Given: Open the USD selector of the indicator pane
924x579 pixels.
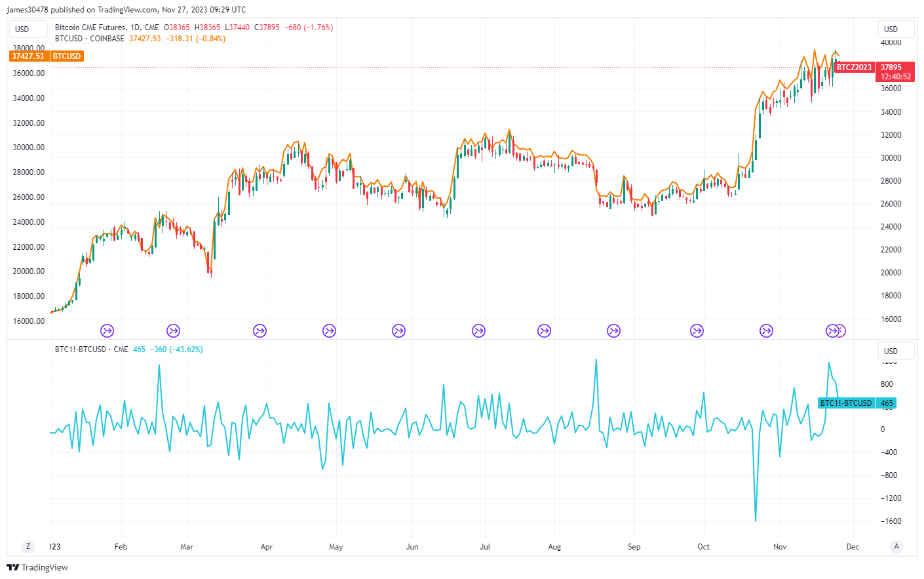Looking at the screenshot, I should tap(896, 350).
